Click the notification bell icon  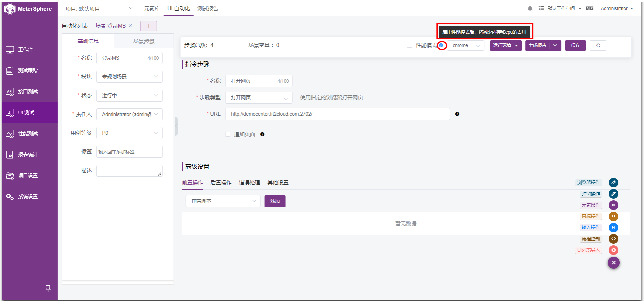[x=530, y=8]
